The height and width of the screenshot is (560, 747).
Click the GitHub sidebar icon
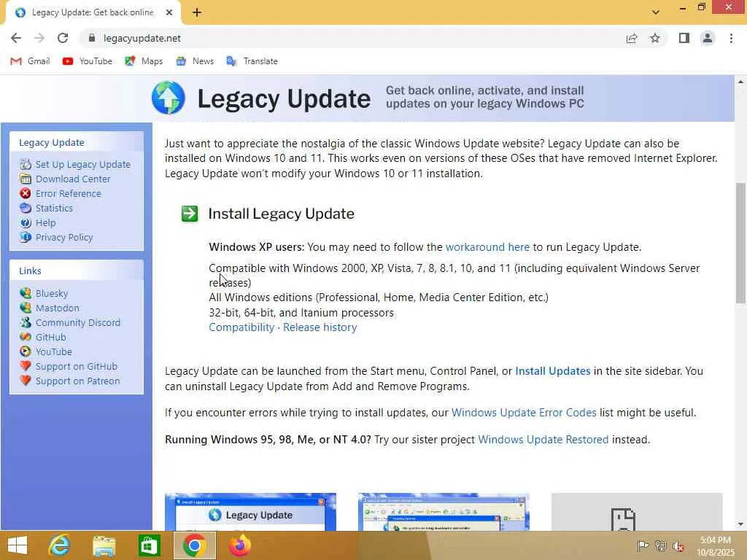click(26, 337)
